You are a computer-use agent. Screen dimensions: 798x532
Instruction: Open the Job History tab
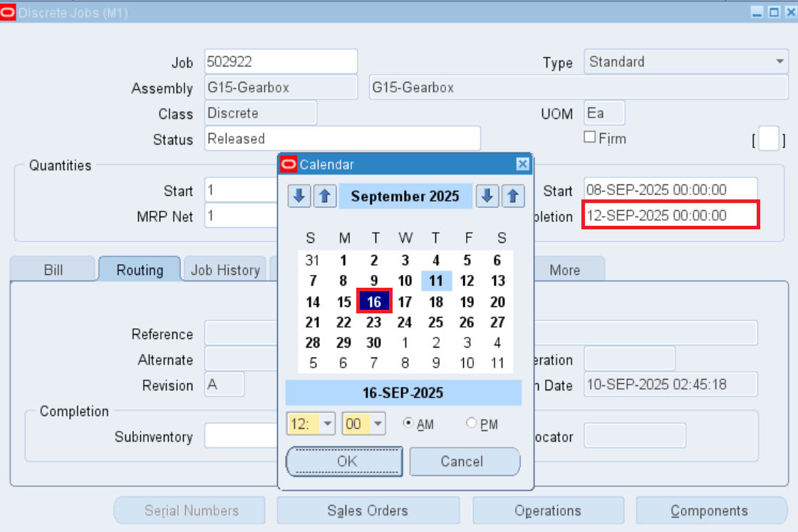(x=224, y=269)
